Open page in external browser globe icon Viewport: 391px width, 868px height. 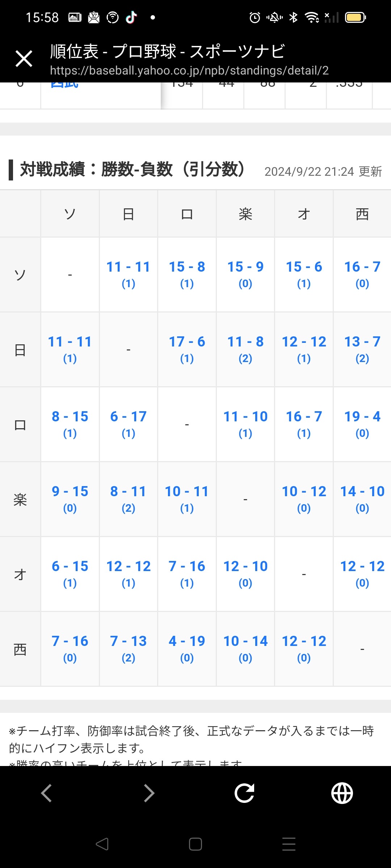(342, 793)
